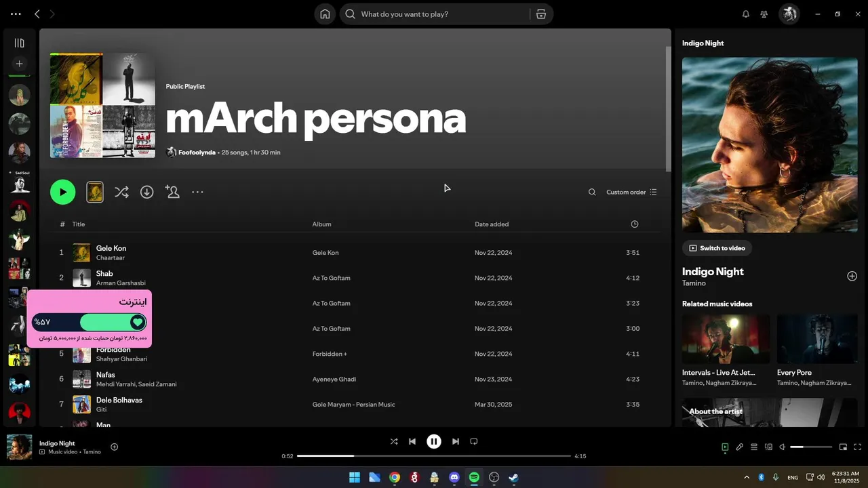Open album Ayeneye Ghadi
This screenshot has height=488, width=868.
click(x=334, y=379)
